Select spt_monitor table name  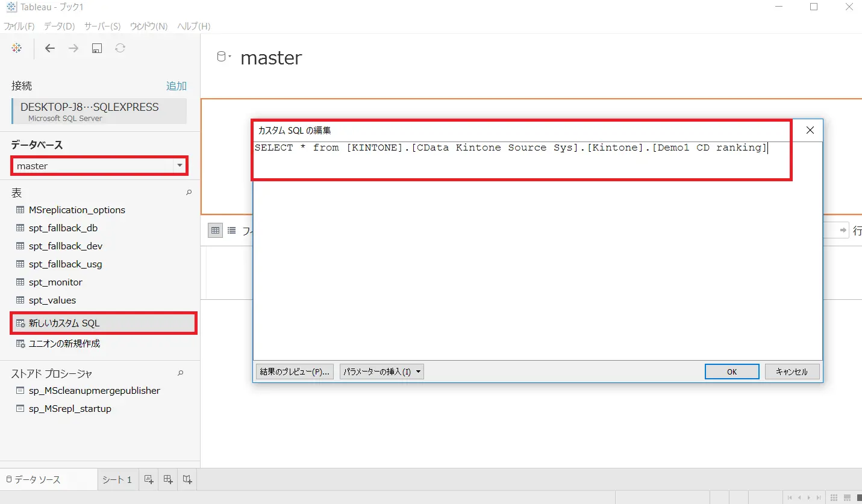[55, 282]
